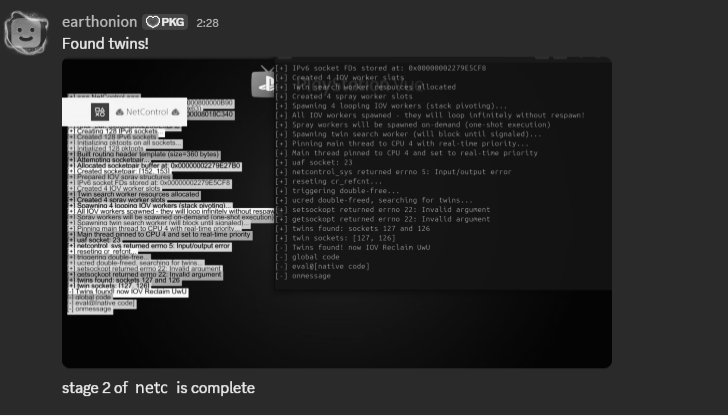The image size is (728, 416).
Task: Click the "Created 4 IOV worker slots" line in terminal
Action: [x=339, y=78]
